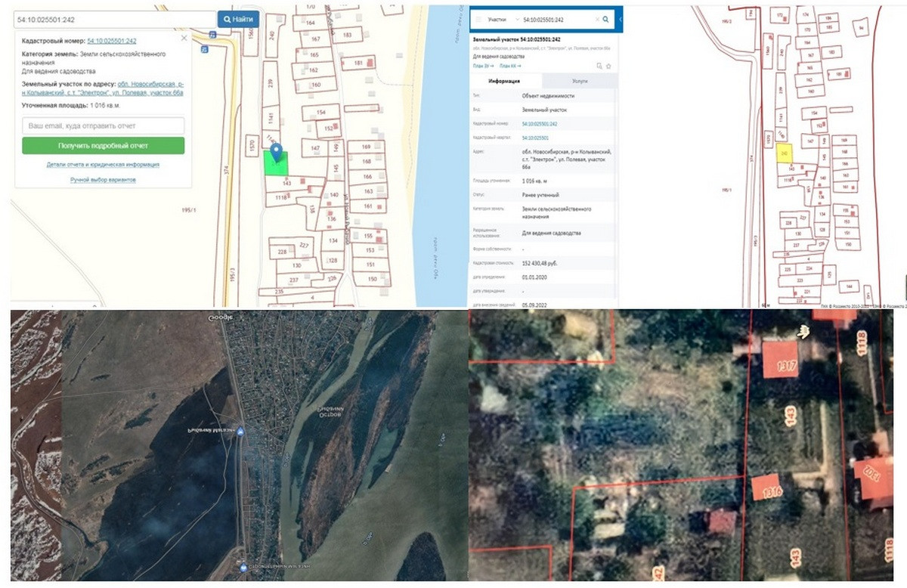Open План КК link

(511, 66)
